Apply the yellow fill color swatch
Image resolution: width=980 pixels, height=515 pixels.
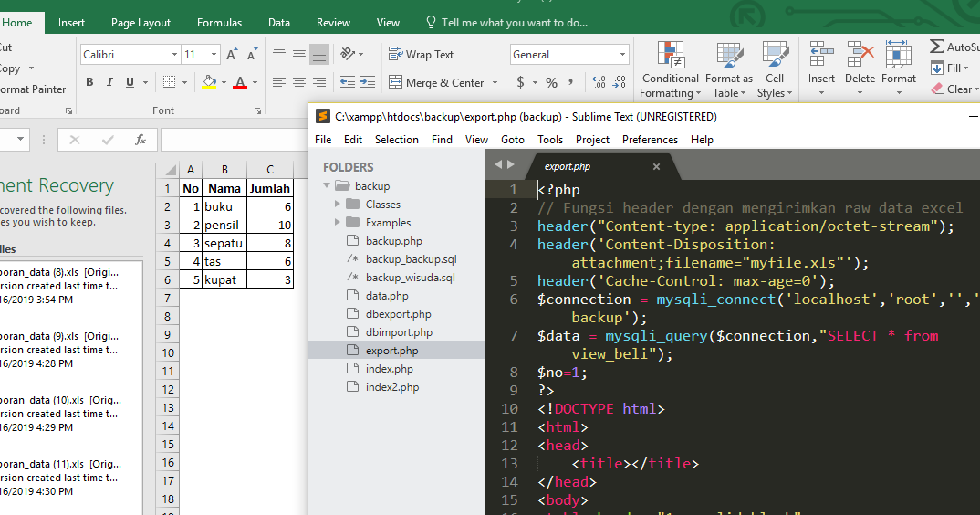tap(209, 82)
